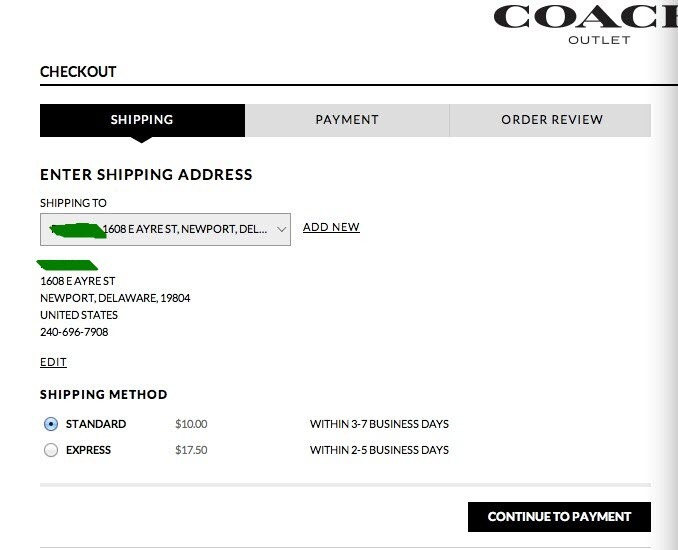This screenshot has height=550, width=678.
Task: Select the Standard shipping radio button
Action: click(x=51, y=424)
